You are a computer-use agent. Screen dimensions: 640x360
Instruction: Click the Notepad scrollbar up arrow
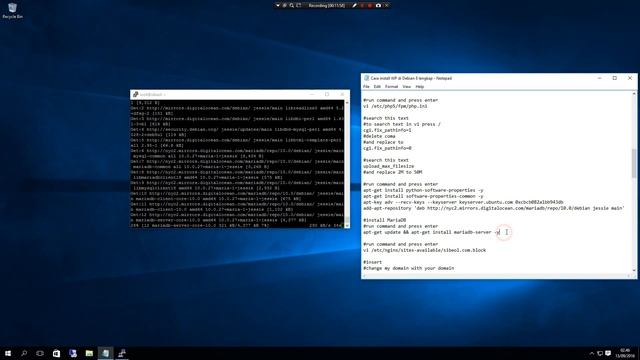[x=634, y=94]
